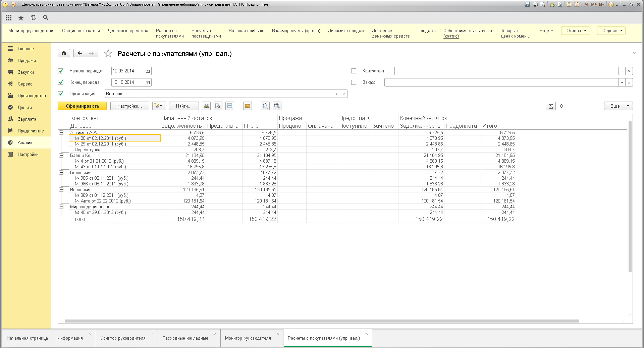Switch to Начальная страница tab
Screen dimensions: 644x348
(x=27, y=338)
